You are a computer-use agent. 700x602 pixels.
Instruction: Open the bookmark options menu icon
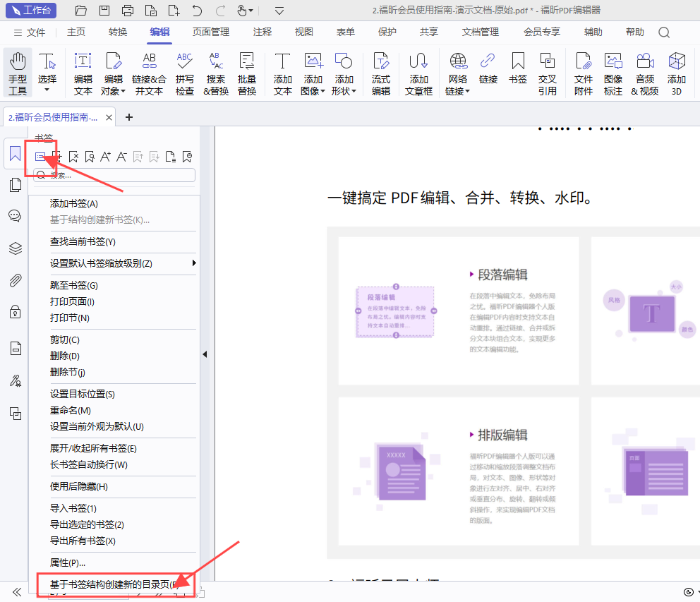click(40, 156)
